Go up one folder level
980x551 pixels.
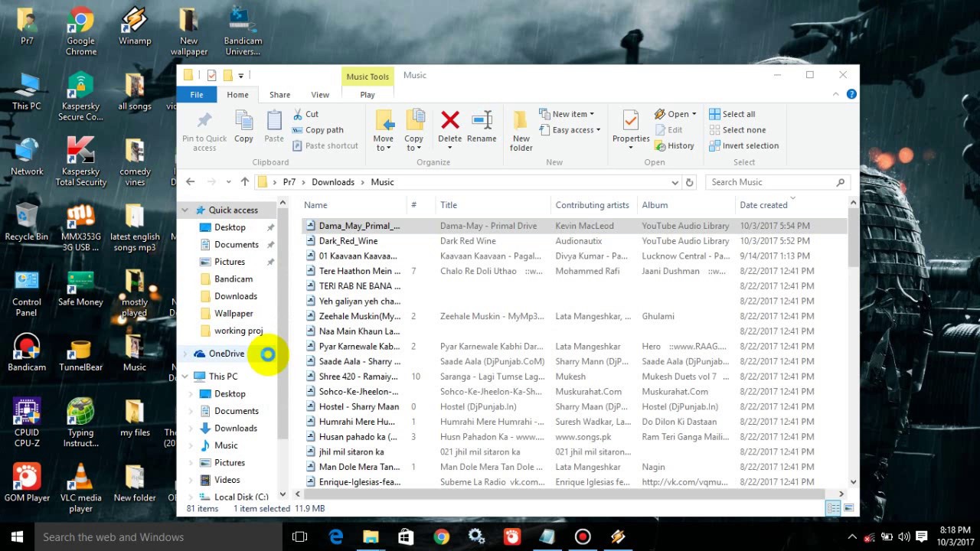click(245, 182)
